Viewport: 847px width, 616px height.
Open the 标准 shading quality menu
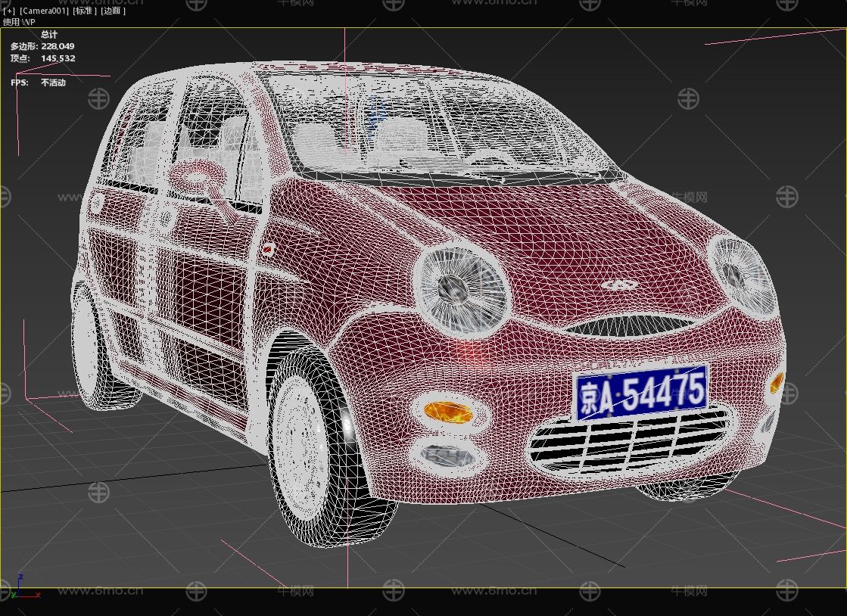(x=85, y=11)
